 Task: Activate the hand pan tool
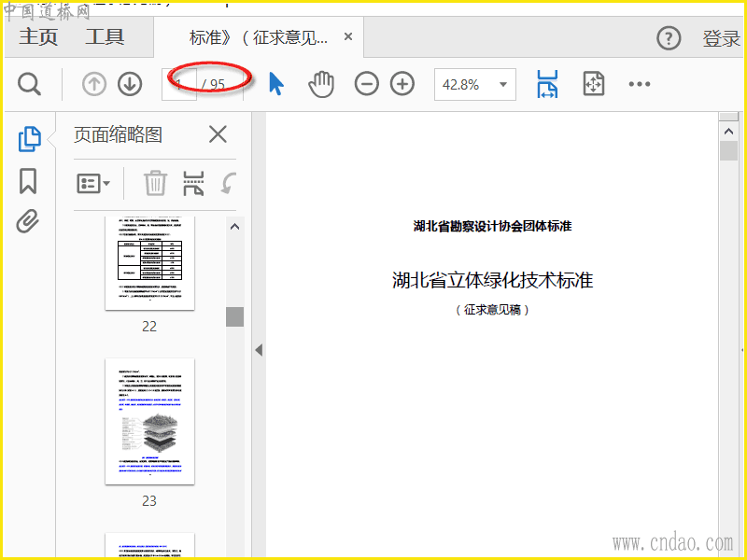coord(321,84)
